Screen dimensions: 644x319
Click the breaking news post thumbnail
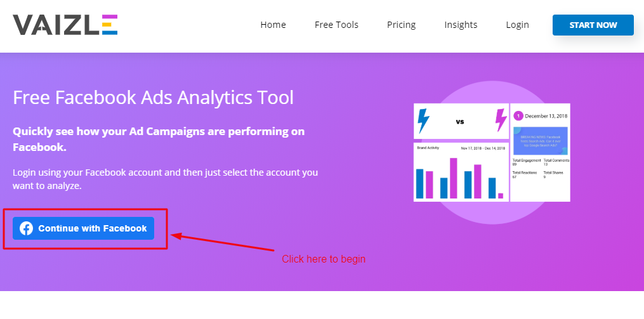tap(540, 140)
